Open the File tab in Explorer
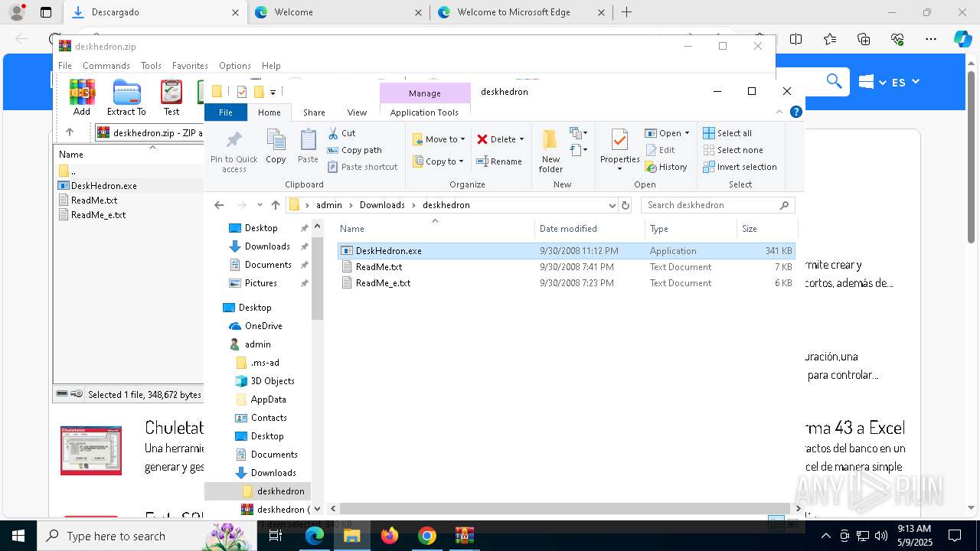 (226, 112)
